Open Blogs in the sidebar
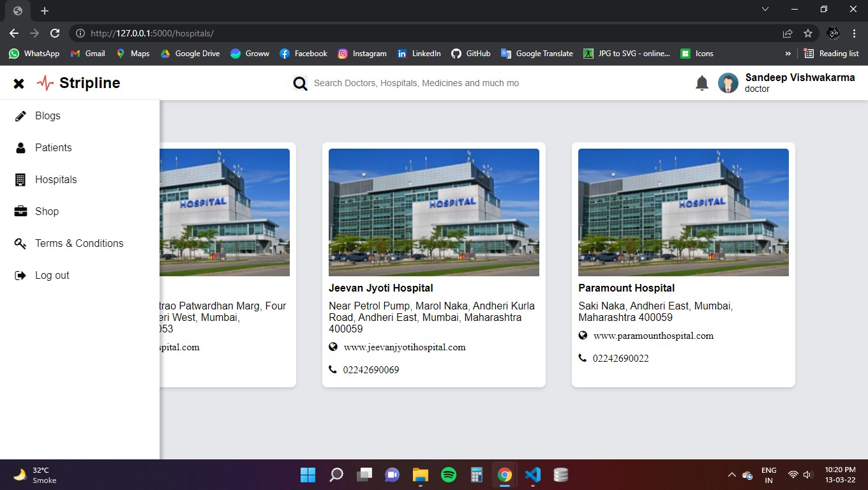 48,115
